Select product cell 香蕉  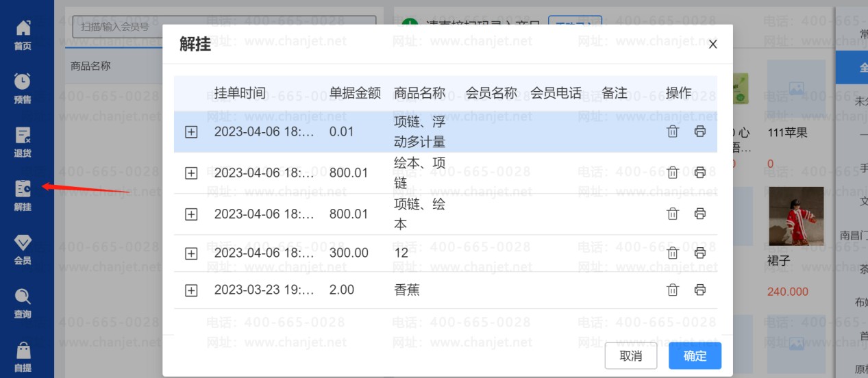coord(407,290)
